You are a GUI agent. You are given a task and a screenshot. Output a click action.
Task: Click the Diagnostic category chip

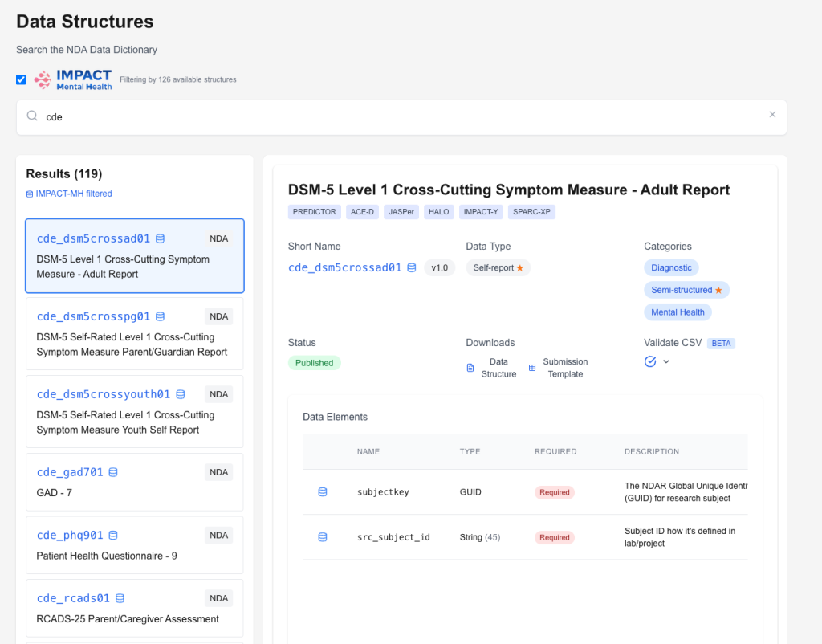[670, 267]
